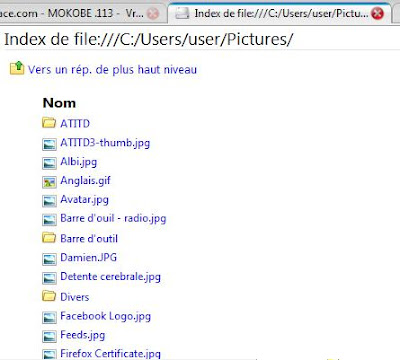Image resolution: width=400 pixels, height=360 pixels.
Task: Open the Anglais.gif file link
Action: [85, 181]
